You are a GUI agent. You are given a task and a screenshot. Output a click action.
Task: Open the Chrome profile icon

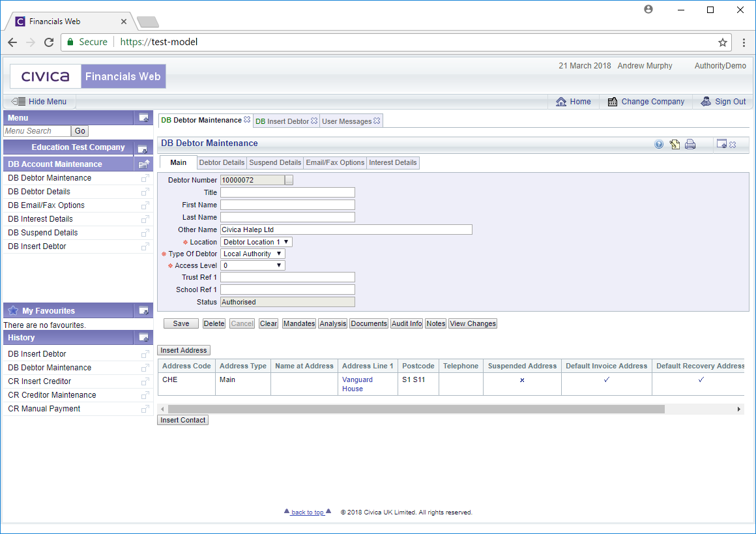tap(648, 9)
